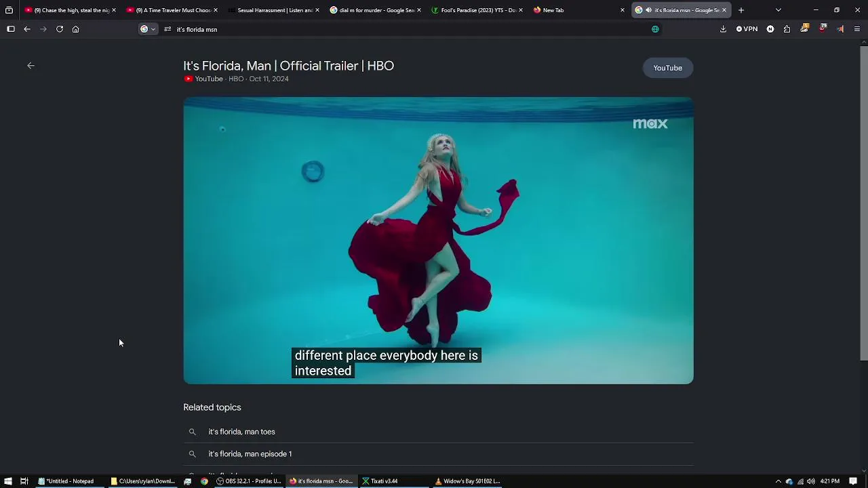Click the site settings icon in address bar
Viewport: 868px width, 488px height.
(167, 29)
